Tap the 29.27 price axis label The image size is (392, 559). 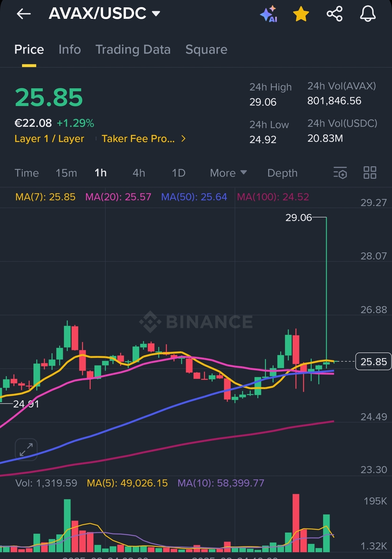click(x=373, y=203)
